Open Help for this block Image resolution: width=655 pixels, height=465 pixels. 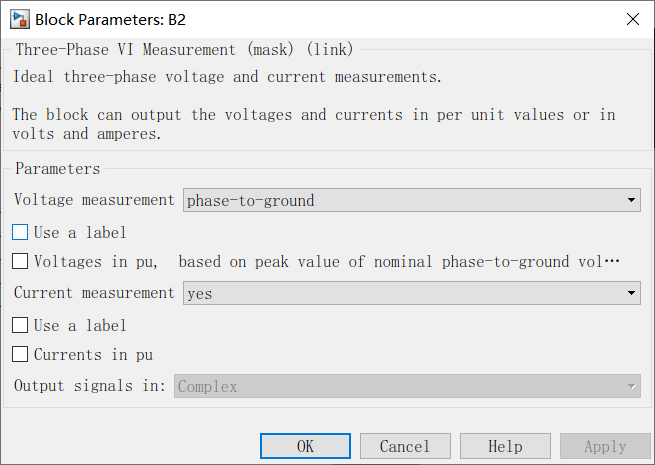pyautogui.click(x=505, y=446)
